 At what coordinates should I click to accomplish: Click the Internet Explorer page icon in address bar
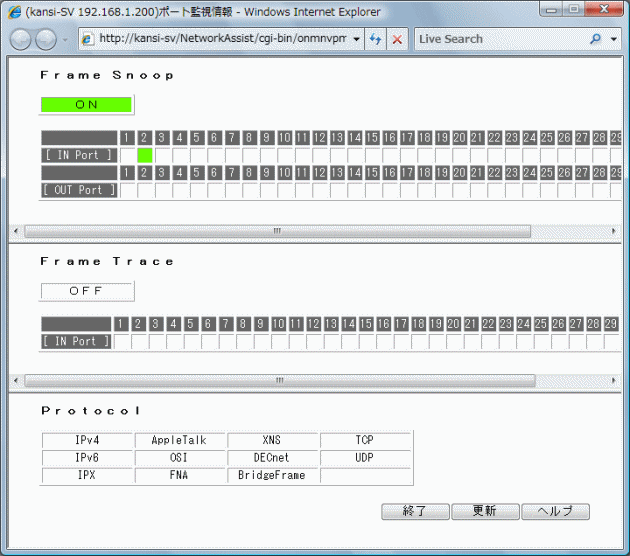(87, 39)
